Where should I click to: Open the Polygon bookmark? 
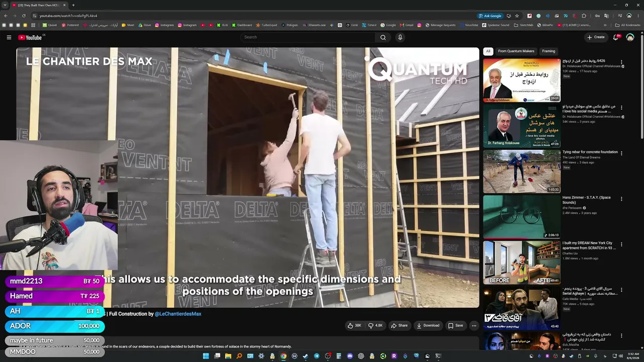(289, 25)
